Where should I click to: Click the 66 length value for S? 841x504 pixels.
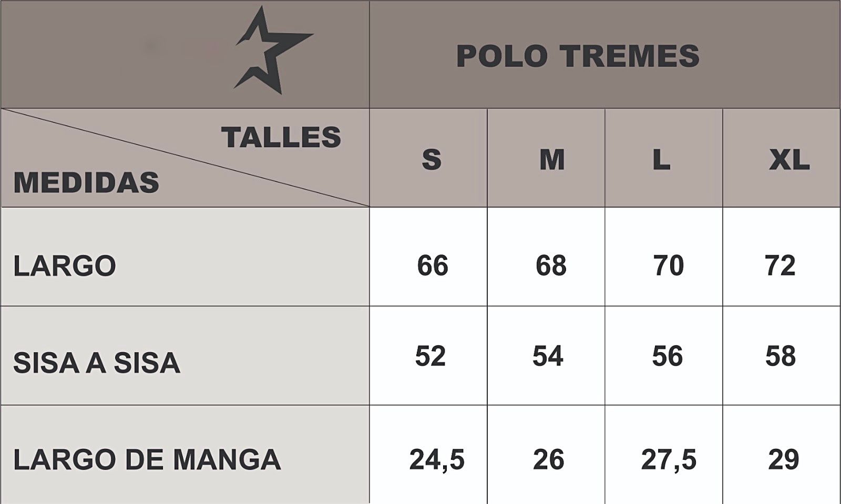coord(433,265)
